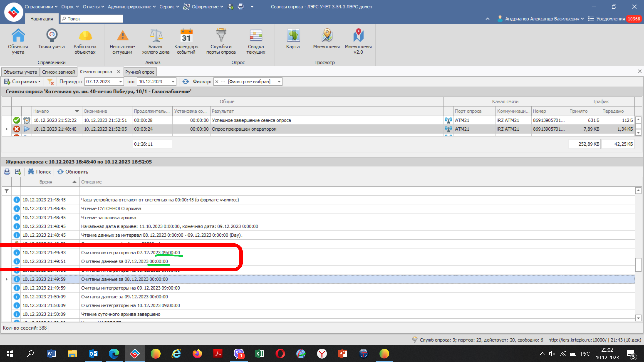644x362 pixels.
Task: Open Outlook from the taskbar
Action: (x=93, y=354)
